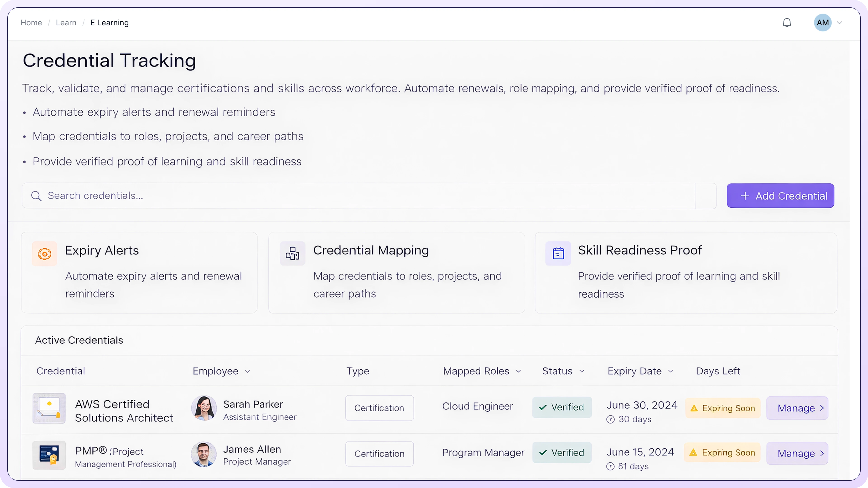The height and width of the screenshot is (488, 868).
Task: Click the Credential Mapping icon
Action: [292, 253]
